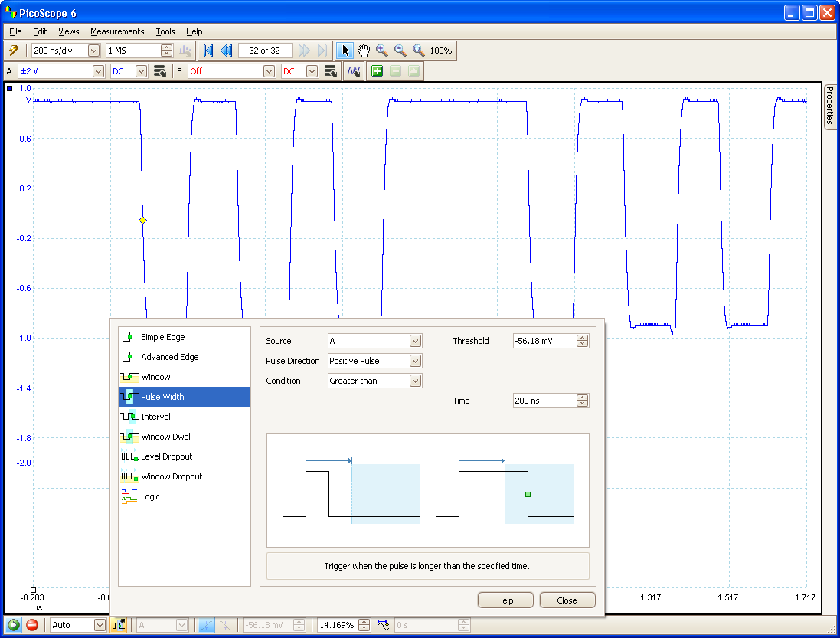Image resolution: width=840 pixels, height=638 pixels.
Task: Toggle the advanced trigger settings button
Action: coord(119,625)
